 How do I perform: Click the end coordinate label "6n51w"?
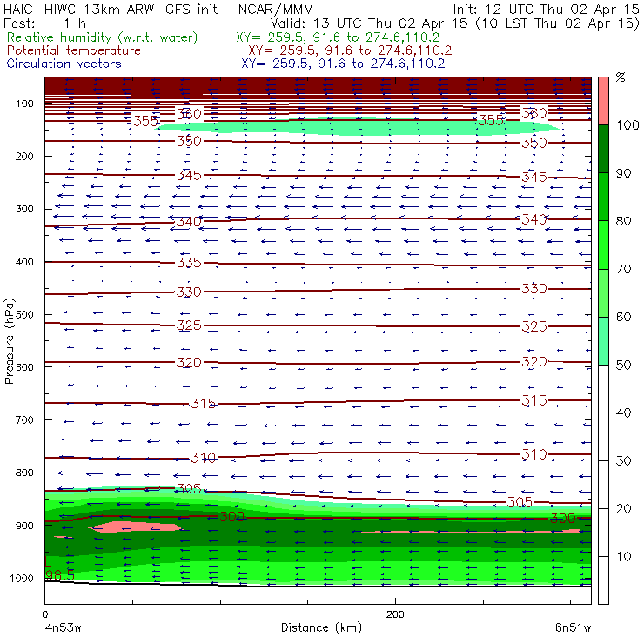click(x=573, y=627)
